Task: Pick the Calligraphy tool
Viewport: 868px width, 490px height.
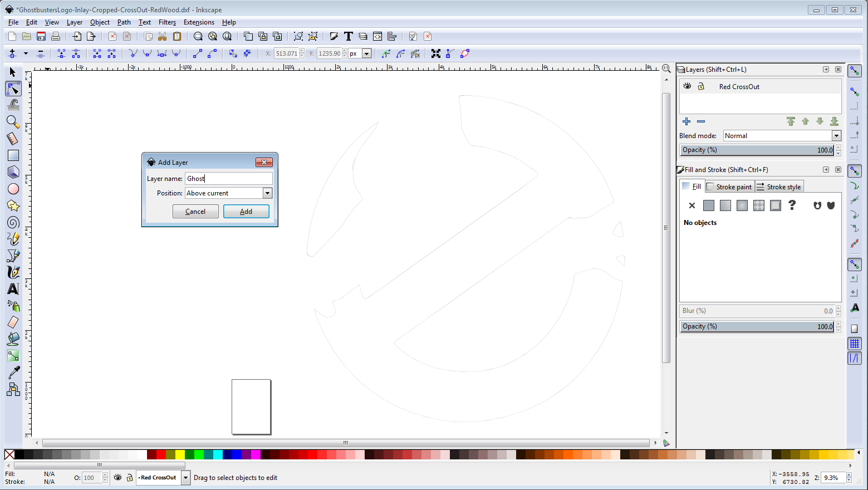Action: coord(12,272)
